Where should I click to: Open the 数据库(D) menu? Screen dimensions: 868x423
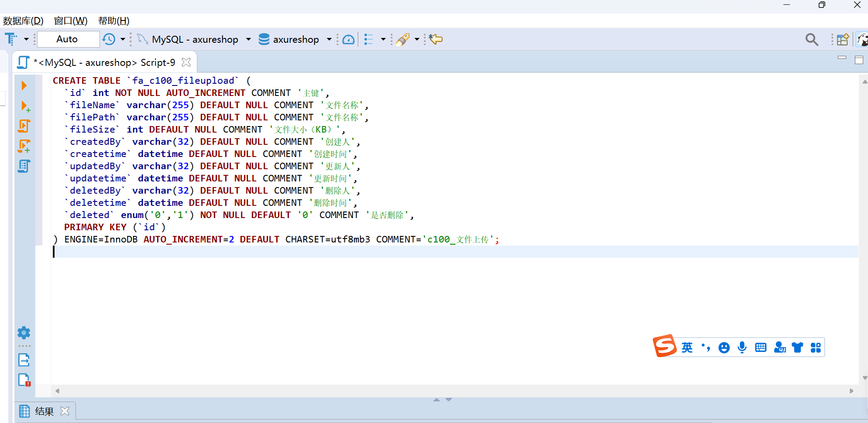[x=23, y=20]
